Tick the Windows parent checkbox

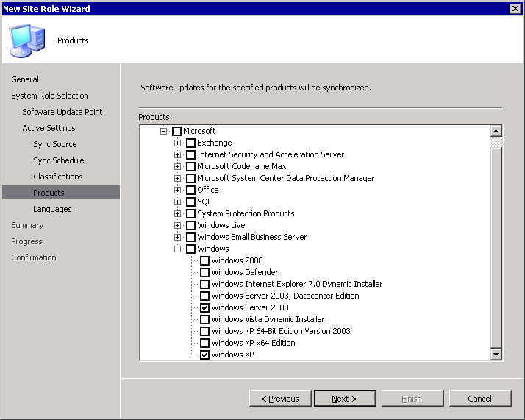(x=191, y=249)
